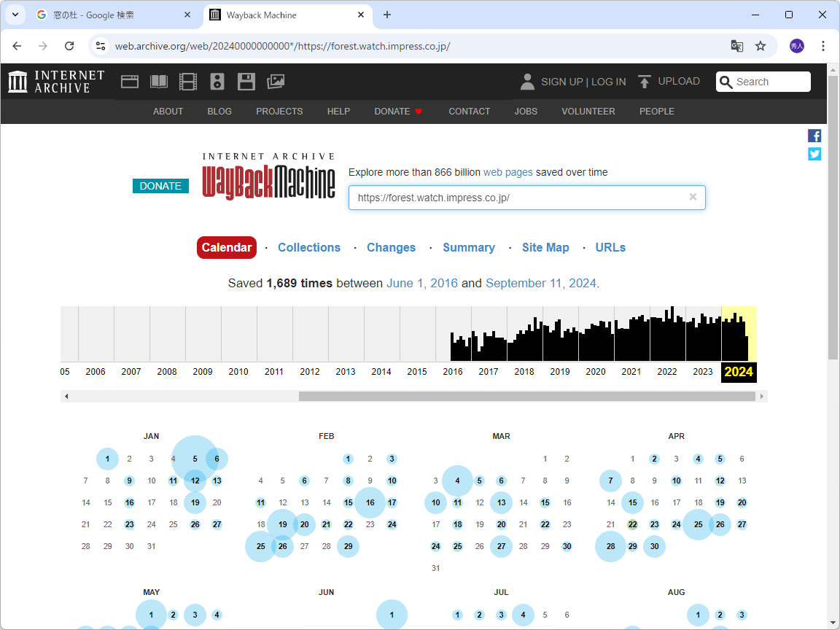
Task: Open Google Translate from the address bar
Action: pos(736,46)
